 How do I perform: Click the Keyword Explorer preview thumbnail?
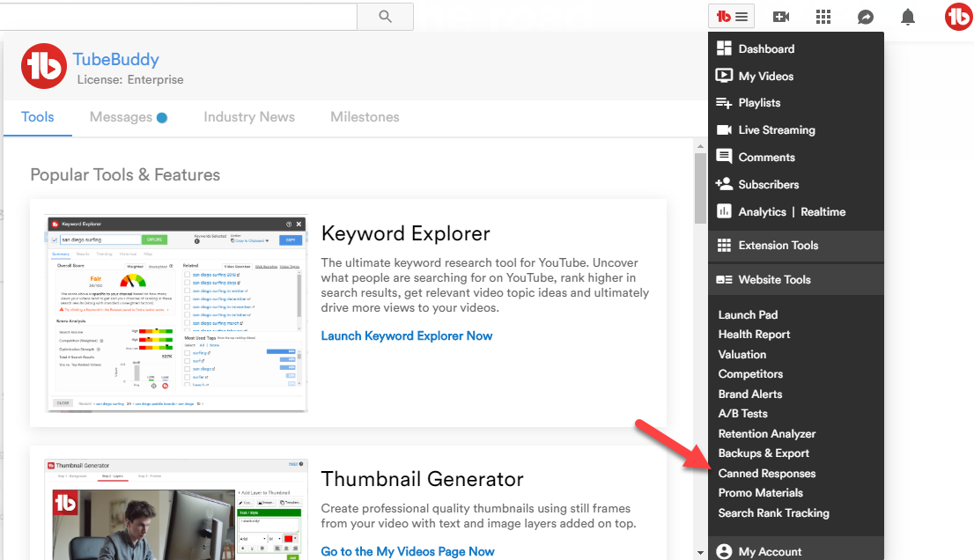[x=176, y=313]
